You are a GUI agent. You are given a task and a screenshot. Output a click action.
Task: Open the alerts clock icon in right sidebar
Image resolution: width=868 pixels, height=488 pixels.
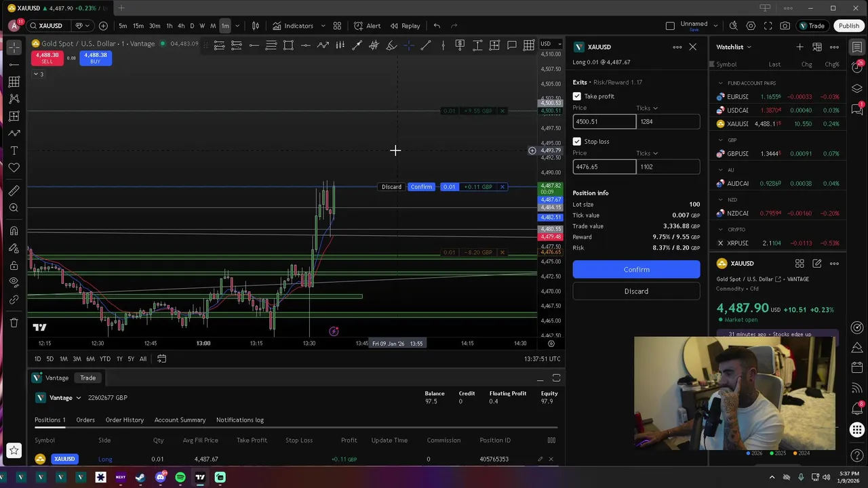click(857, 66)
